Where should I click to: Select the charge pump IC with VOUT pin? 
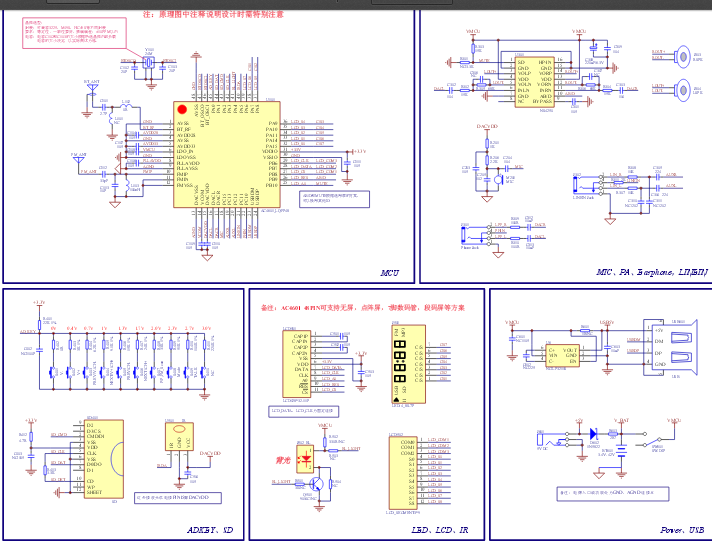[x=562, y=356]
